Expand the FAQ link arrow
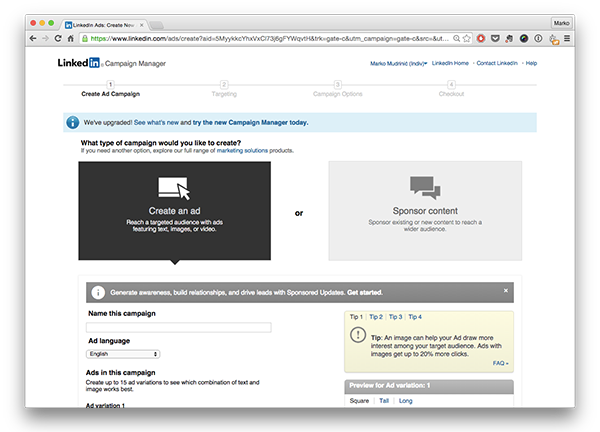The image size is (600, 432). 501,363
